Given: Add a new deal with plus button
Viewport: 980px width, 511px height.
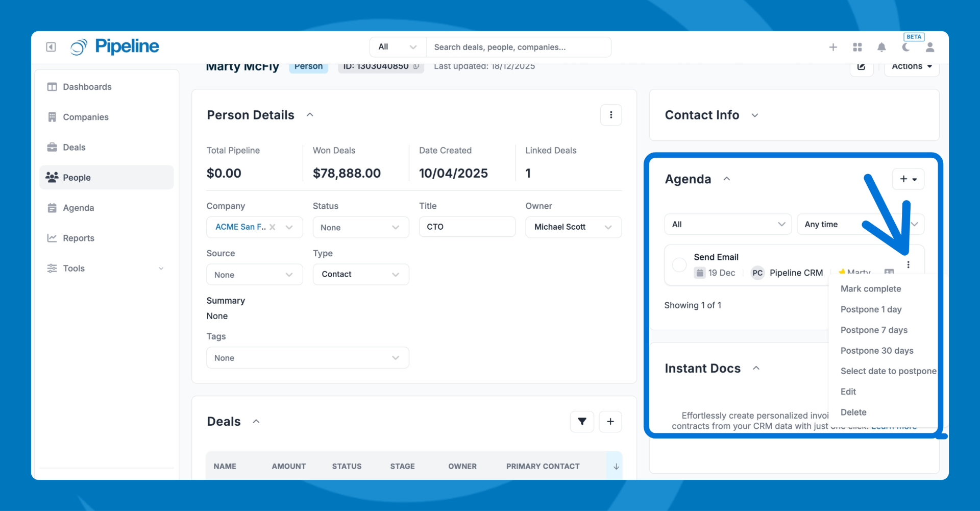Looking at the screenshot, I should 610,421.
